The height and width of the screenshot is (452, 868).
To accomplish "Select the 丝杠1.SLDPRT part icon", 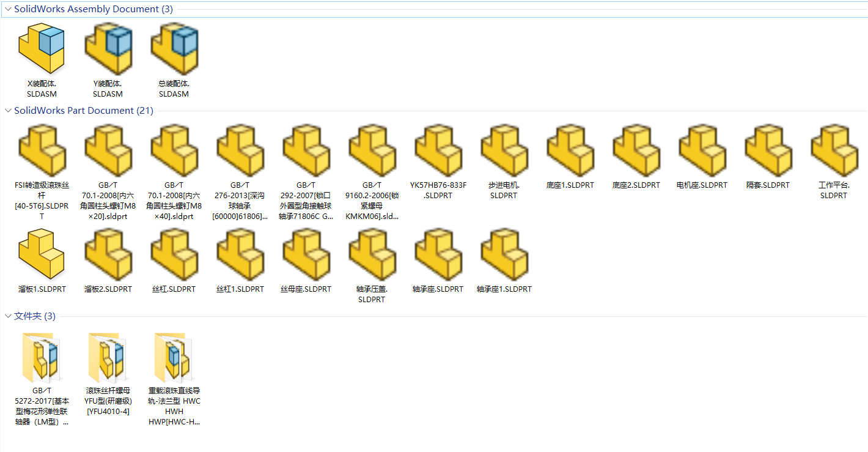I will pos(240,254).
